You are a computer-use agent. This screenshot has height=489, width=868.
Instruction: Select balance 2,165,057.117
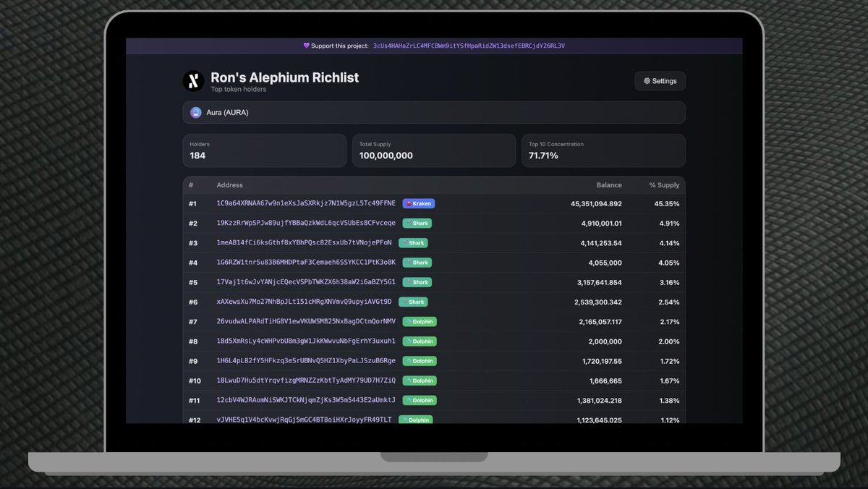pos(600,322)
